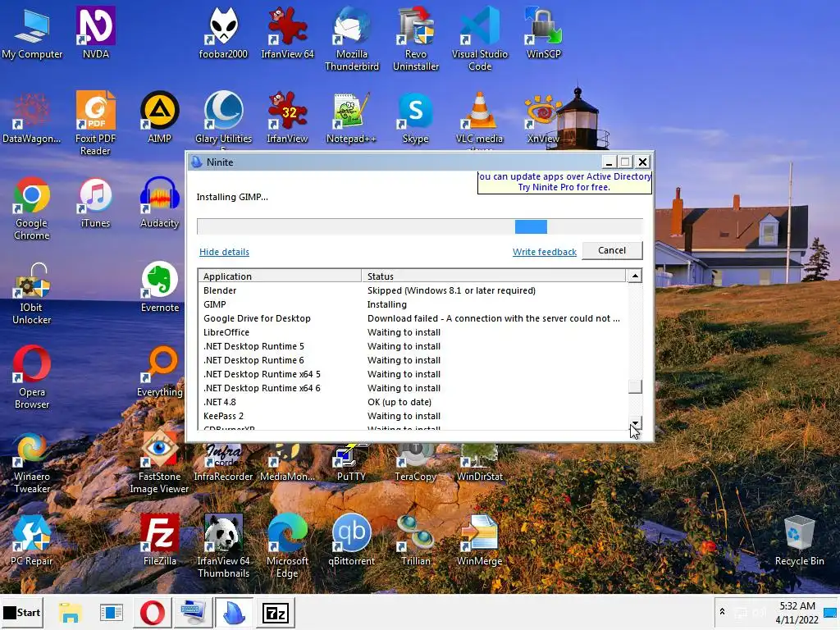Click the Ninite installation progress bar
Screen dimensions: 840x630
pyautogui.click(x=419, y=226)
